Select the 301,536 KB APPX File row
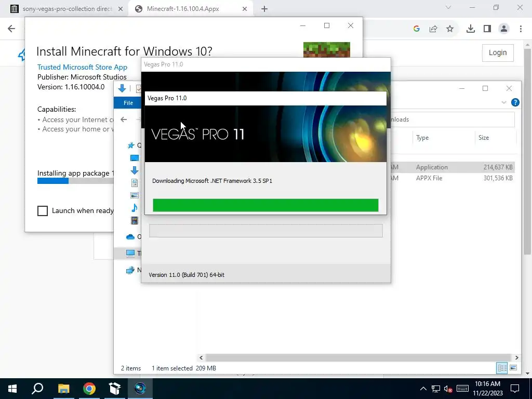This screenshot has height=399, width=532. [x=453, y=178]
